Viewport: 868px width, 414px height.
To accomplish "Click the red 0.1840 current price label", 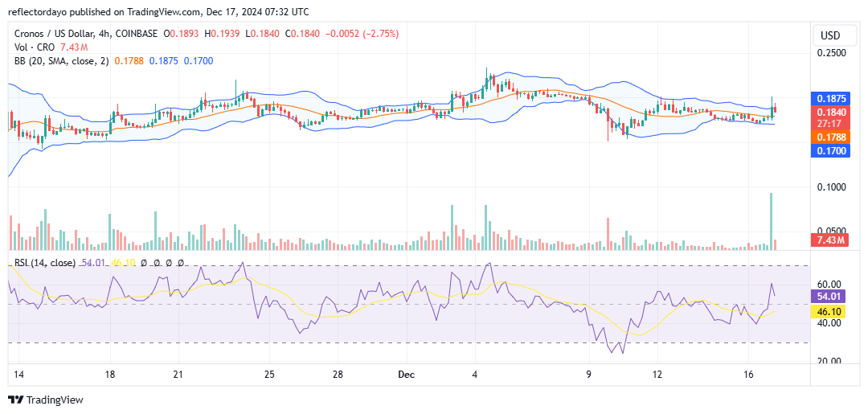I will click(x=829, y=113).
